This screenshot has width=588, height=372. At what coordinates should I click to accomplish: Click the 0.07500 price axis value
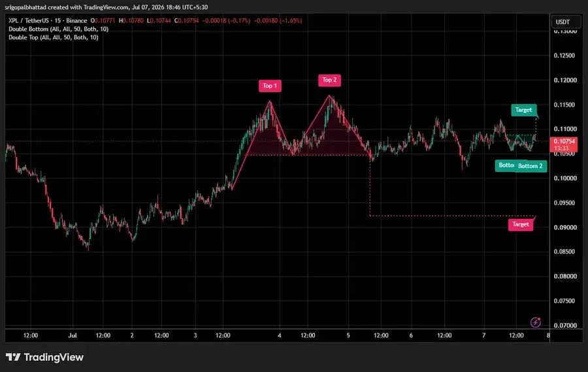coord(564,301)
